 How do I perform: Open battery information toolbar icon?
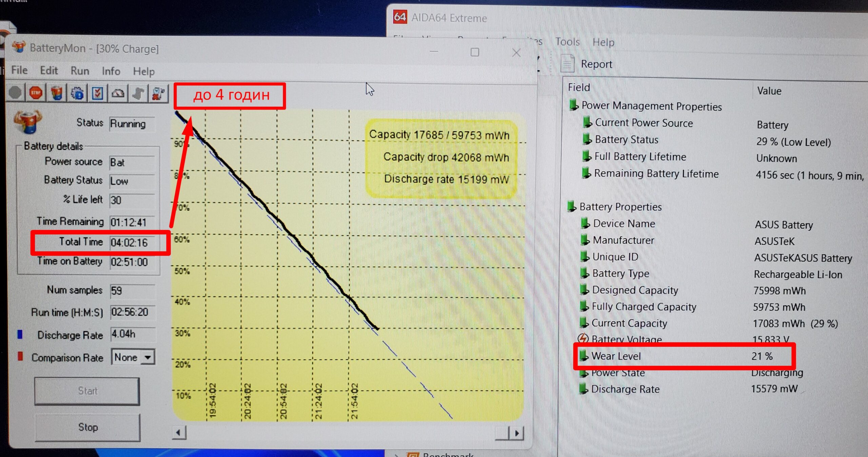tap(57, 93)
